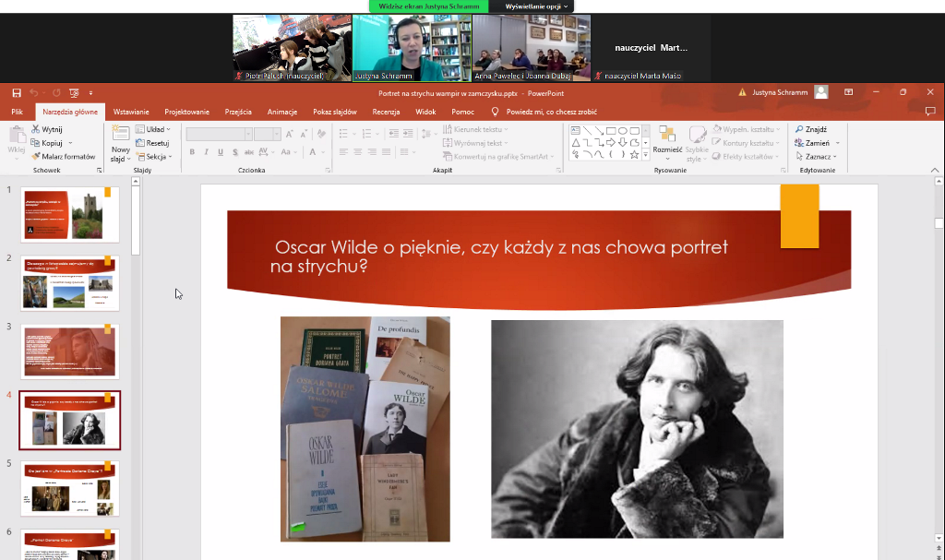Open Wyświetlanie opcji dropdown at top

(x=535, y=6)
